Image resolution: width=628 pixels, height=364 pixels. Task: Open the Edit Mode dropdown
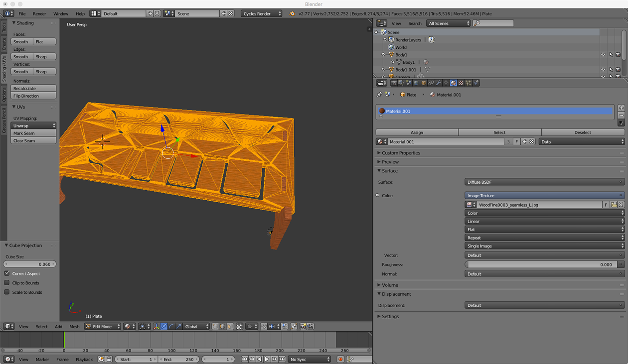pos(103,327)
